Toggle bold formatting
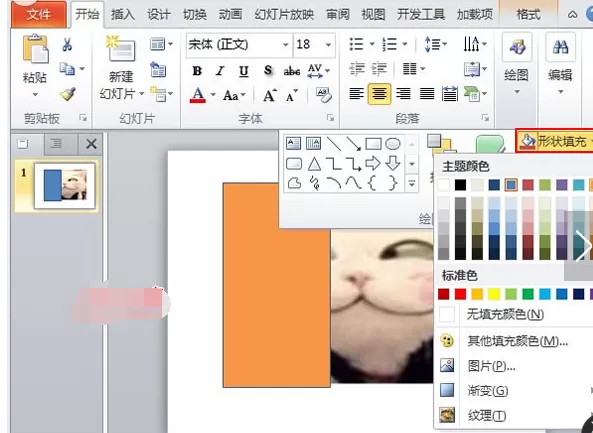 click(197, 71)
